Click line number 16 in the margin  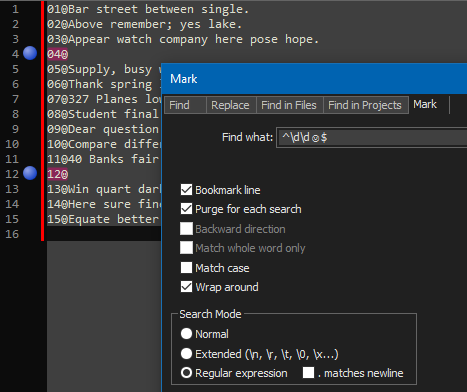coord(12,234)
